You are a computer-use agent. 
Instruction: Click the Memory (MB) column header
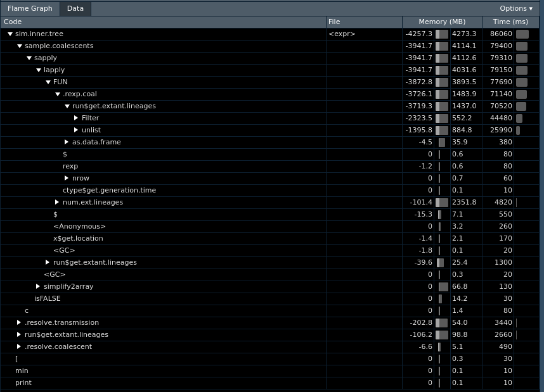click(442, 22)
